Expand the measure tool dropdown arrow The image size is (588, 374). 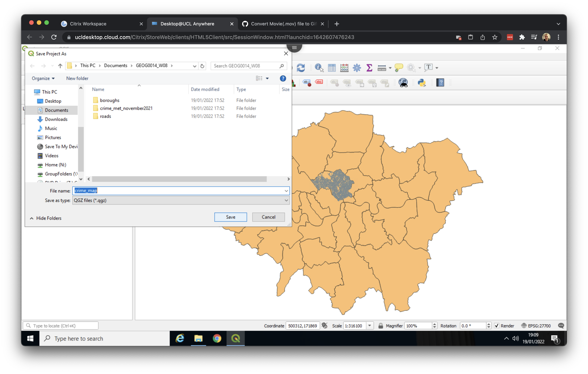[x=390, y=68]
